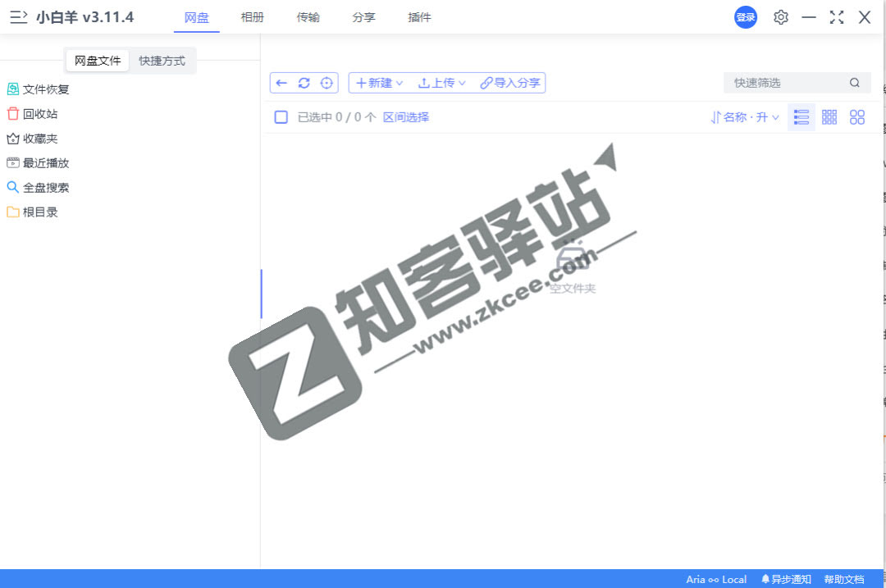Switch to large icon view layout
886x588 pixels.
coord(856,116)
